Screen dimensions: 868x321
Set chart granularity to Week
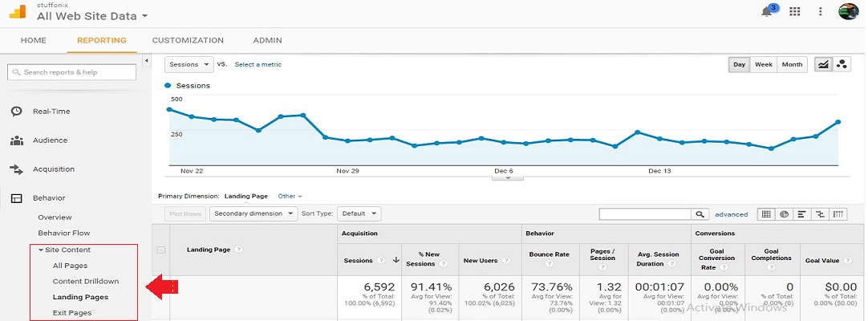(764, 65)
